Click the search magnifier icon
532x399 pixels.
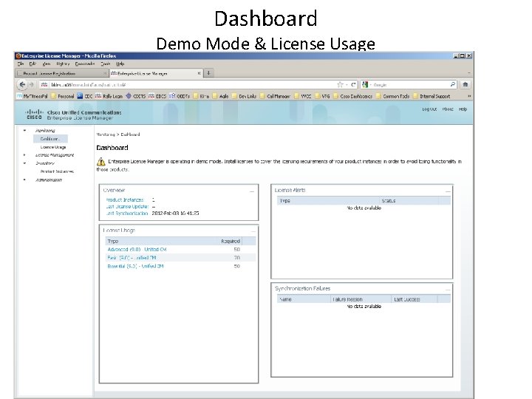click(453, 84)
